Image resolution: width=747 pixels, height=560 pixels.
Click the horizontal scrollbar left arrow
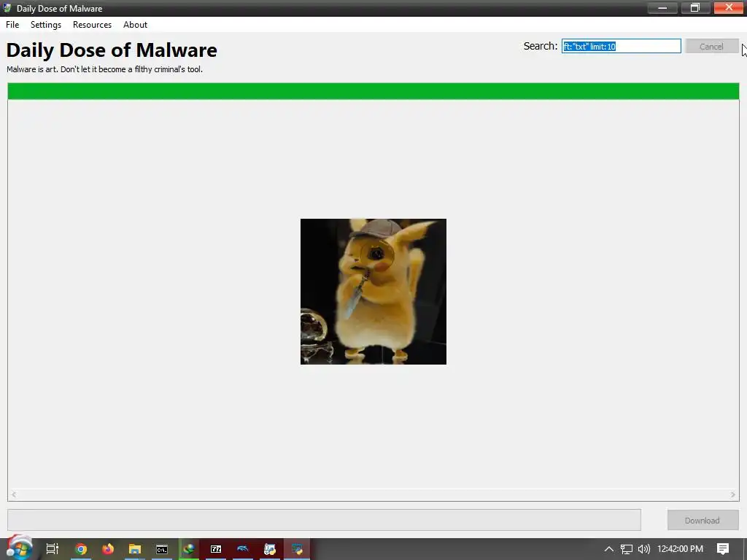point(14,495)
